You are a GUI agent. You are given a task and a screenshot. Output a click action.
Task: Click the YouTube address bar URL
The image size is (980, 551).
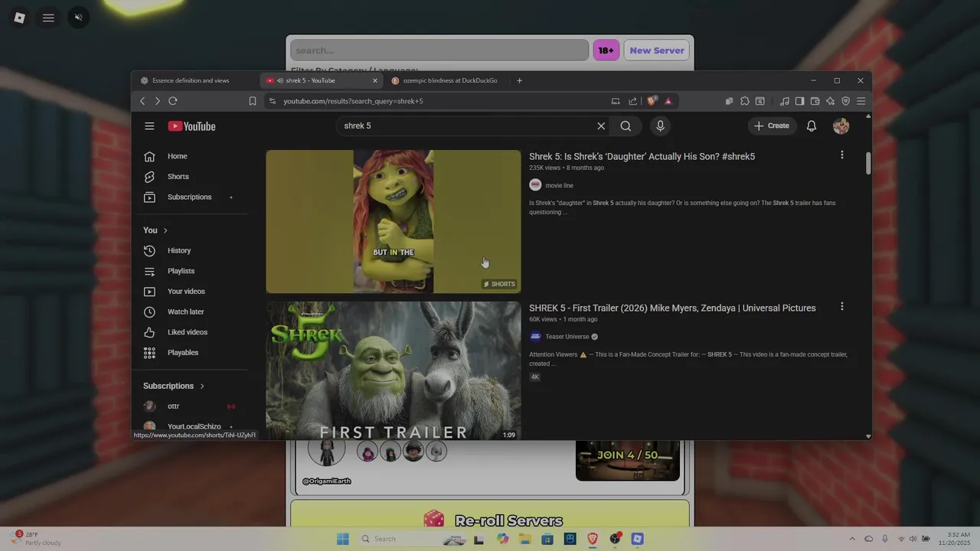353,101
